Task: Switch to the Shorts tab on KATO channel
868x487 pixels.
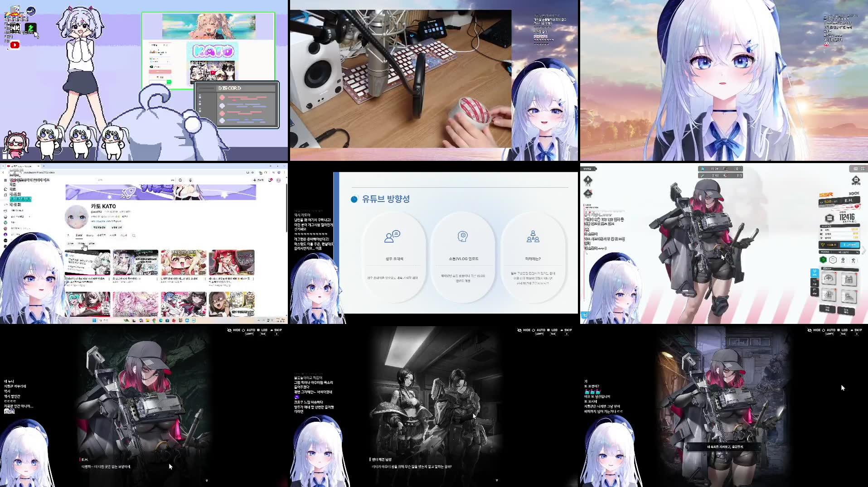Action: (x=90, y=236)
